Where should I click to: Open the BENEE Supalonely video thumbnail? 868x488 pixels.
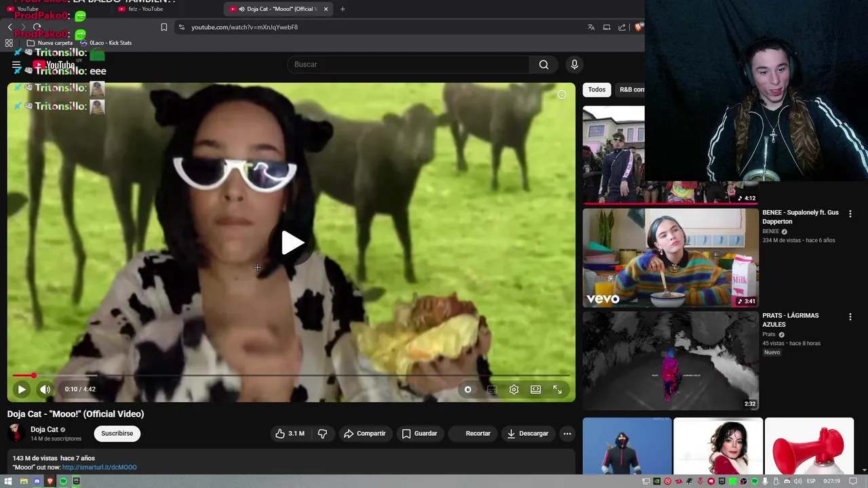[671, 258]
